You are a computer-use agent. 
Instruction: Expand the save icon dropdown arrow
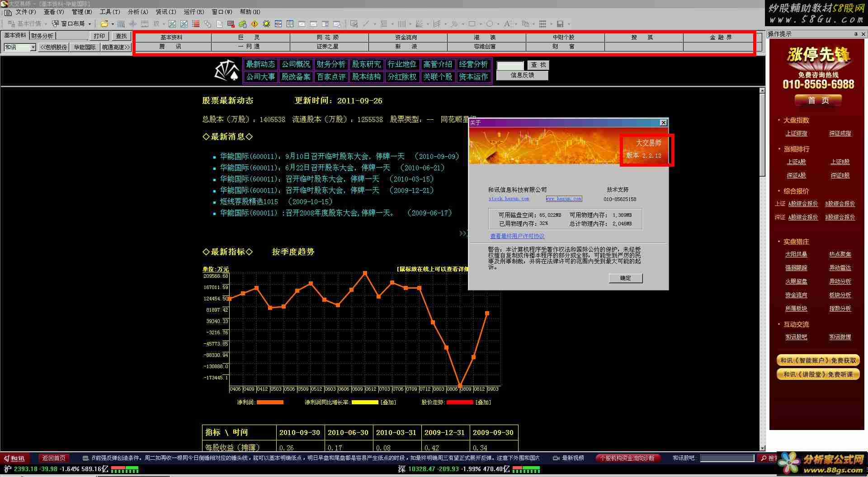(569, 23)
